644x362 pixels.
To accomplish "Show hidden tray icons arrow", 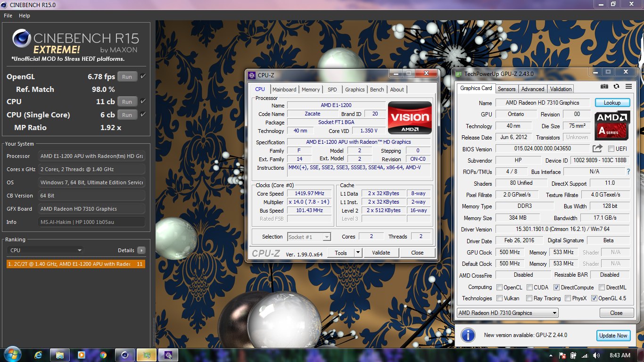I will (x=551, y=355).
